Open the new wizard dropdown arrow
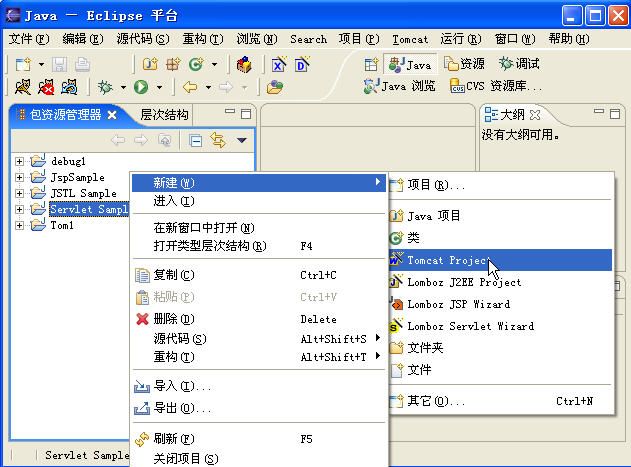The height and width of the screenshot is (467, 631). [x=41, y=64]
